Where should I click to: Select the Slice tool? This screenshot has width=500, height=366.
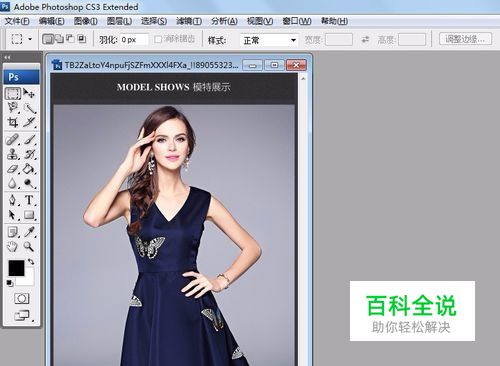click(x=29, y=122)
